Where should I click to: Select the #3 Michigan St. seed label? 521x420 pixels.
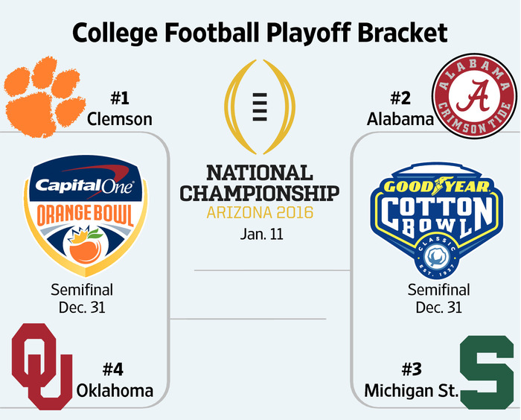412,381
